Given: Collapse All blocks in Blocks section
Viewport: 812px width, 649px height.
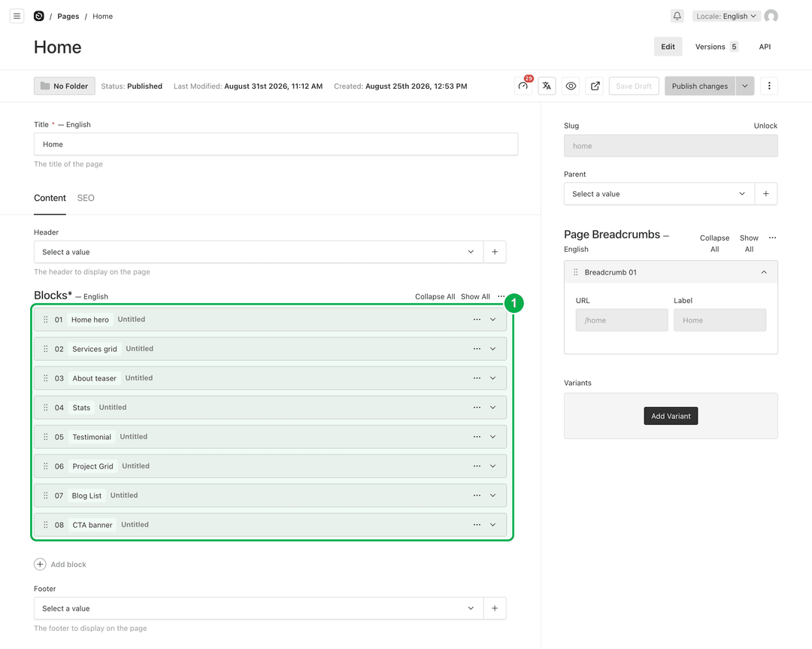Looking at the screenshot, I should [435, 296].
